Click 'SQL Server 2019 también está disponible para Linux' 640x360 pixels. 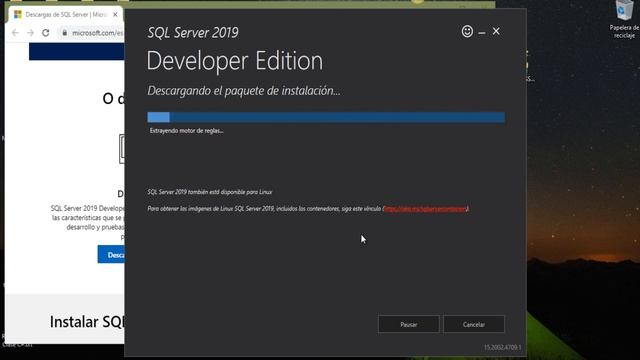pyautogui.click(x=210, y=192)
